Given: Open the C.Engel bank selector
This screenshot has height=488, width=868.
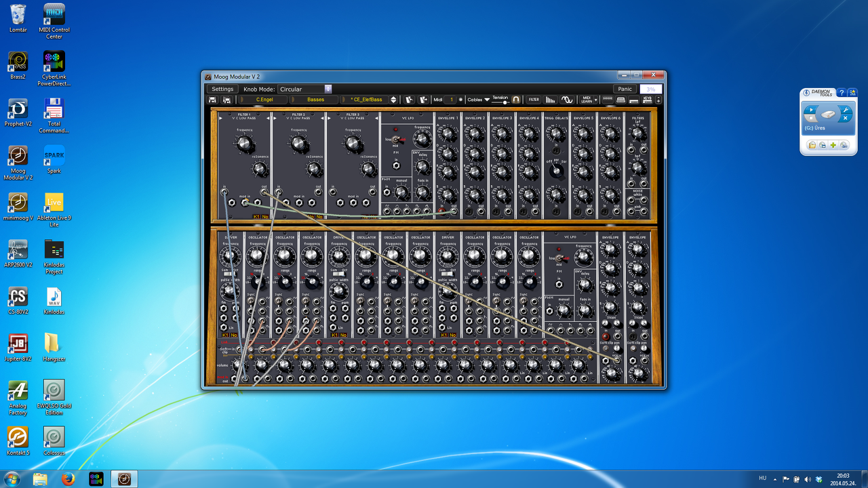Looking at the screenshot, I should tap(262, 100).
